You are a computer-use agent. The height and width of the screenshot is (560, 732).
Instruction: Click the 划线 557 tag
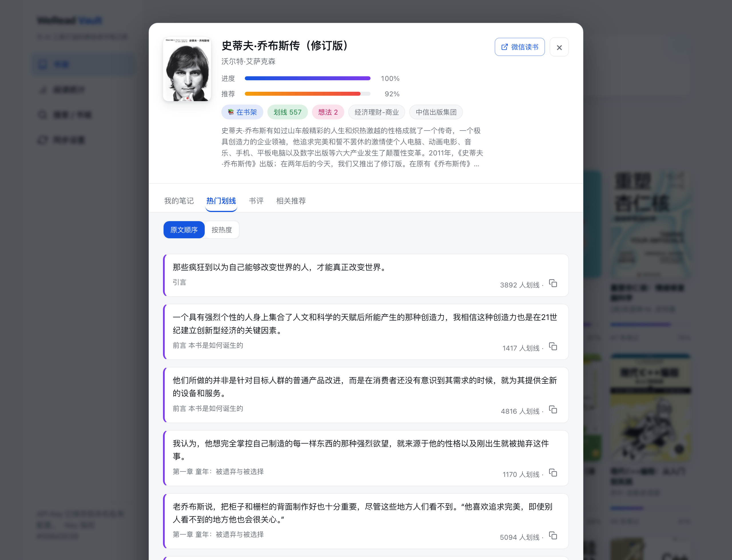pyautogui.click(x=287, y=112)
